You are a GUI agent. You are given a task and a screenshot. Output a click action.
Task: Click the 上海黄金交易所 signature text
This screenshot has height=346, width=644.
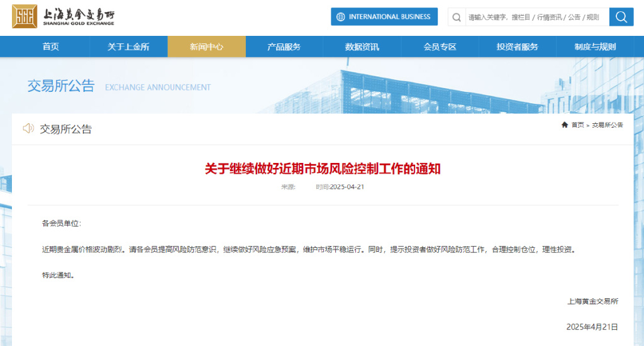592,301
